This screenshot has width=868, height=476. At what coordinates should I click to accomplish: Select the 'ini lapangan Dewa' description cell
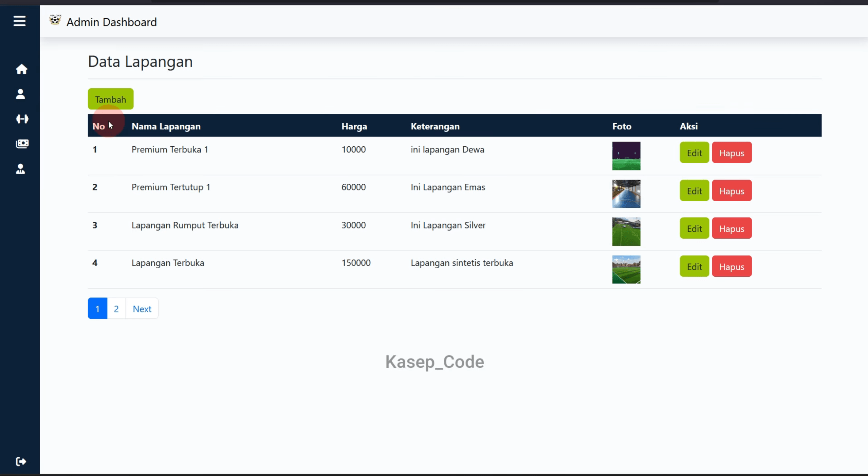pos(447,149)
